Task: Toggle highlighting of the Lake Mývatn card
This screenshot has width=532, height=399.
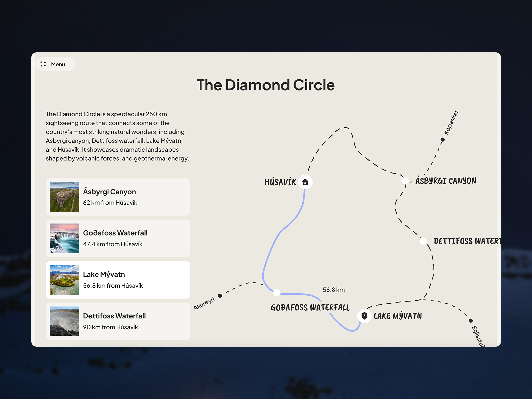Action: (117, 280)
